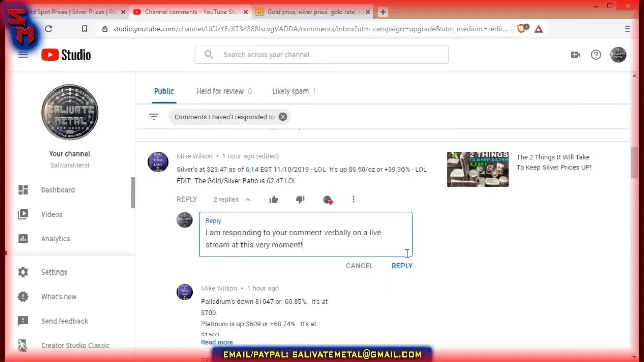Collapse the 2 replies thread
The image size is (644, 362).
(x=231, y=199)
